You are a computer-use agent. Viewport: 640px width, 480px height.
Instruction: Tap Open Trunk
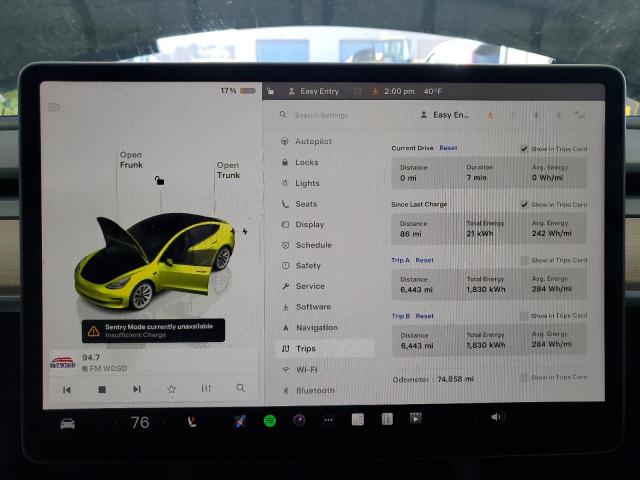pos(228,170)
